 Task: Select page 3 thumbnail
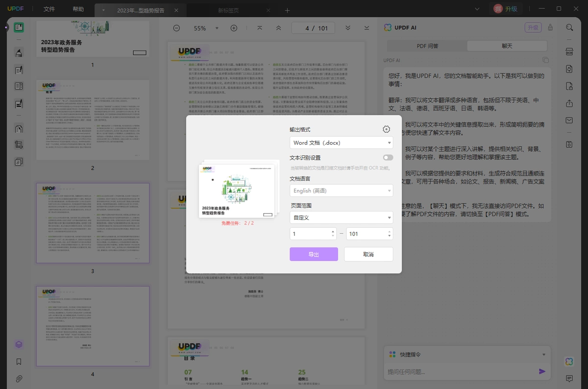coord(93,223)
